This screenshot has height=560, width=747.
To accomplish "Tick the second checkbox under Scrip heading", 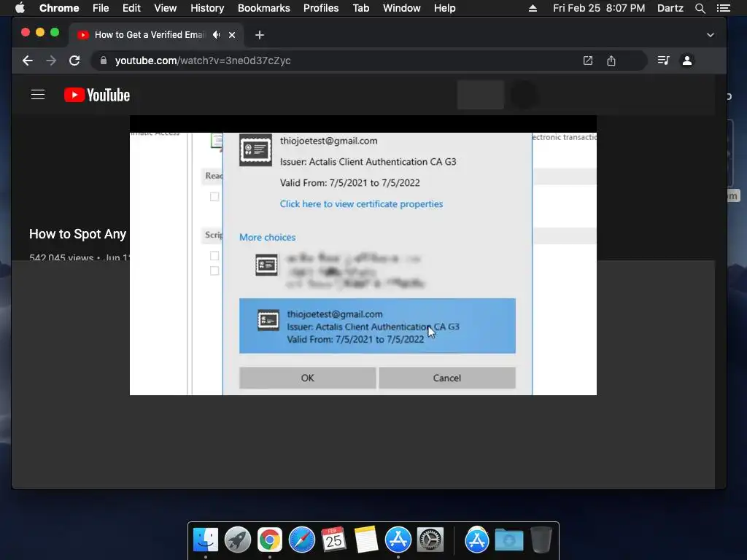I will coord(214,271).
